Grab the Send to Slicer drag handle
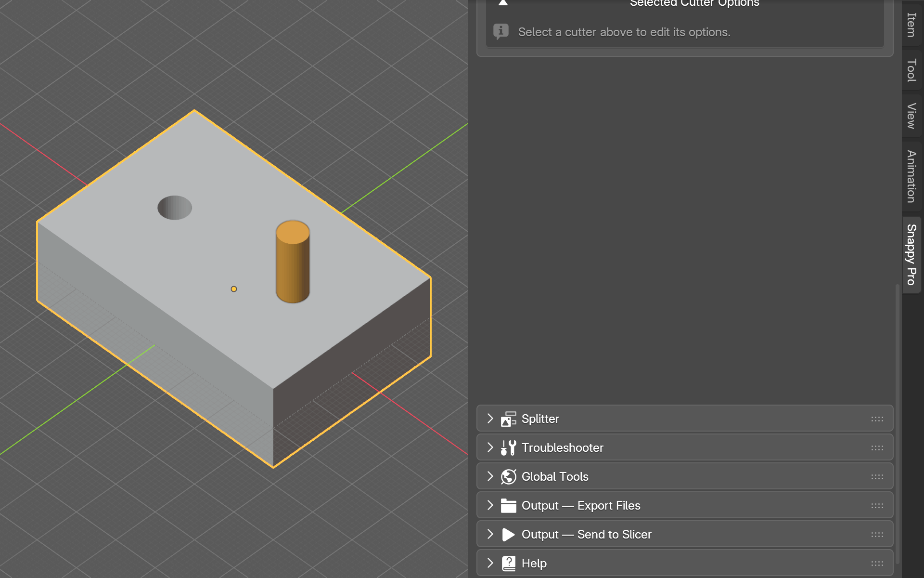 click(877, 535)
